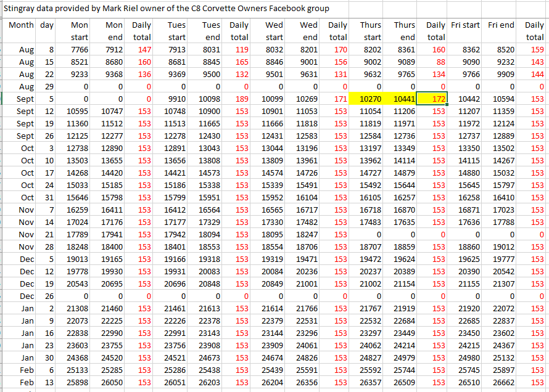The image size is (549, 392).
Task: Select yellow highlighted cell 10270
Action: (370, 99)
